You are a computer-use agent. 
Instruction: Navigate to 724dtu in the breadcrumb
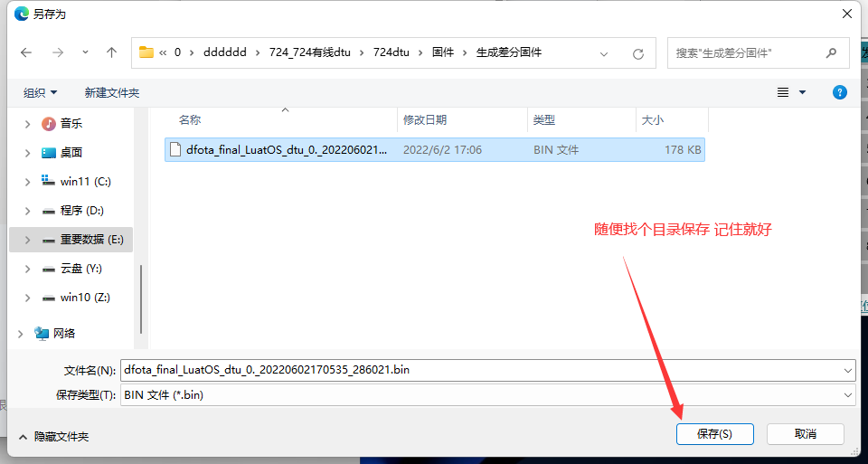point(392,52)
